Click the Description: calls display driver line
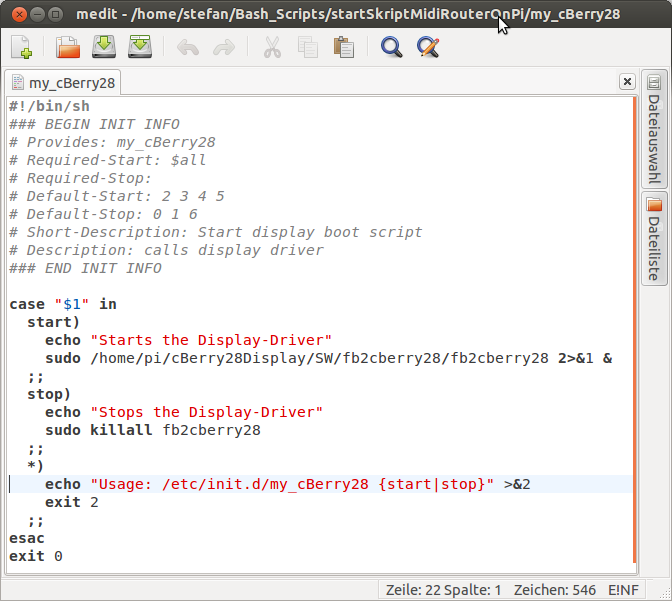Image resolution: width=672 pixels, height=601 pixels. (x=166, y=250)
